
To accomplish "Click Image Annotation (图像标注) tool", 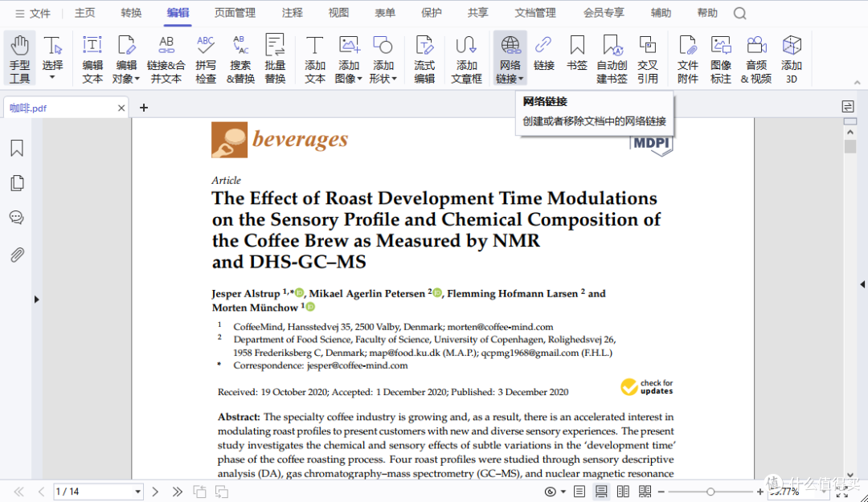I will point(721,59).
